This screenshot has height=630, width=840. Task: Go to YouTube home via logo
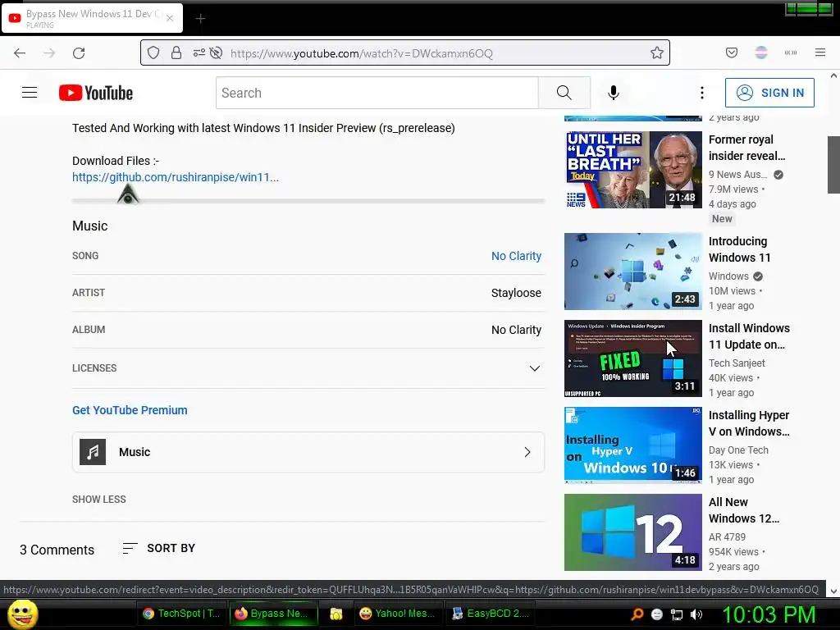point(96,93)
